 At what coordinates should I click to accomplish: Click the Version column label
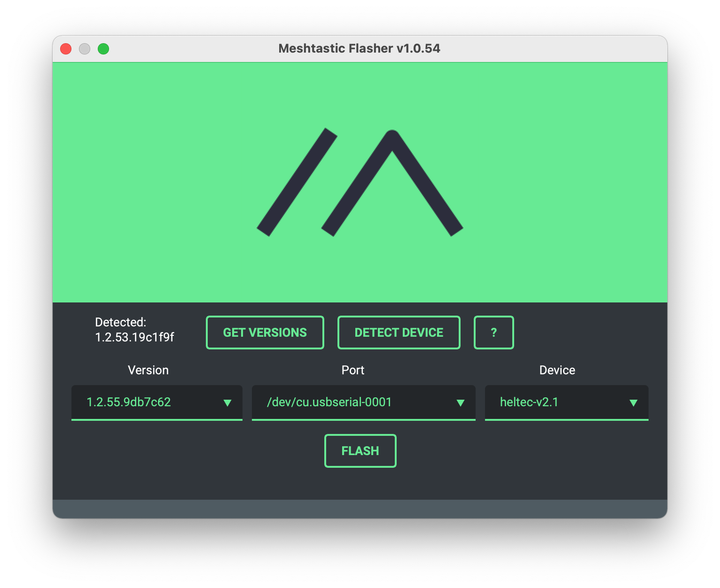click(x=148, y=370)
